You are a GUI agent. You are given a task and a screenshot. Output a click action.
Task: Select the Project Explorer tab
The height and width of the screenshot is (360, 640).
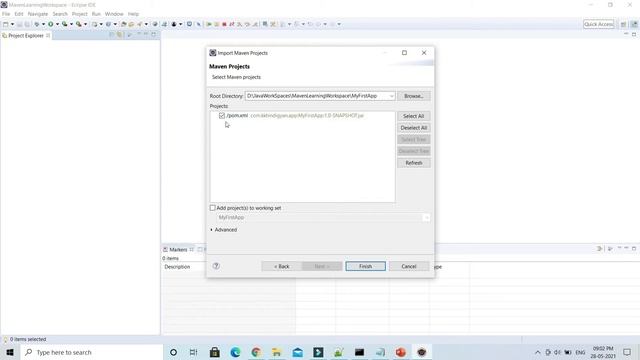(26, 36)
